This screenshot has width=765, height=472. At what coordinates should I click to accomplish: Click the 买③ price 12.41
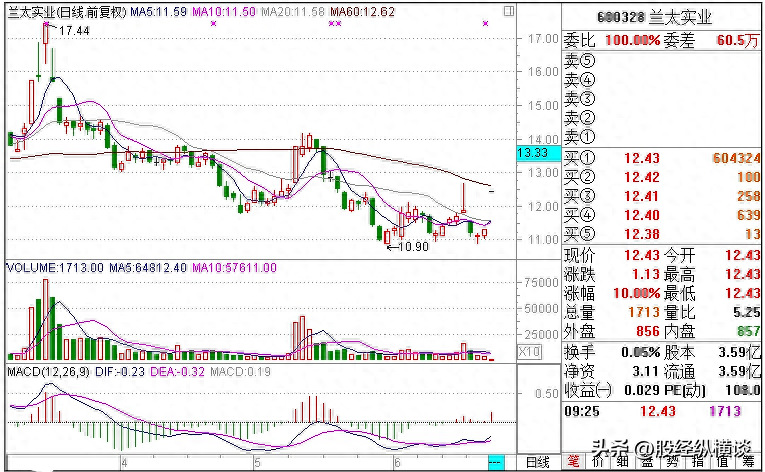pos(642,197)
